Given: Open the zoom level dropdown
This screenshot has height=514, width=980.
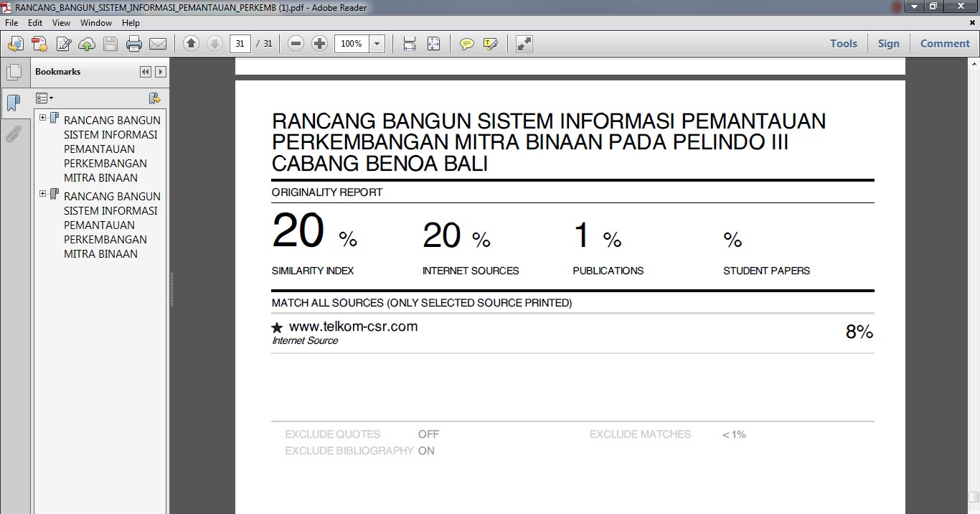Looking at the screenshot, I should 377,44.
